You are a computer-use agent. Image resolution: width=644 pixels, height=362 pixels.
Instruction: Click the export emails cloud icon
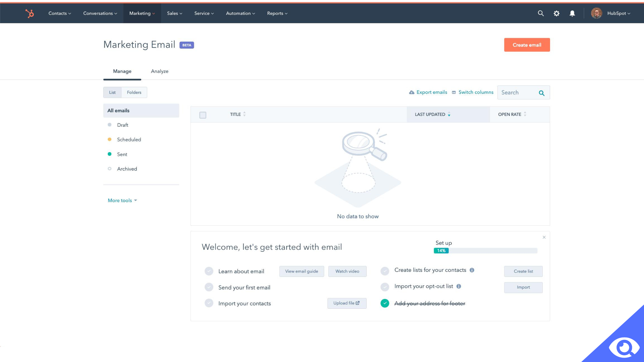click(x=411, y=93)
